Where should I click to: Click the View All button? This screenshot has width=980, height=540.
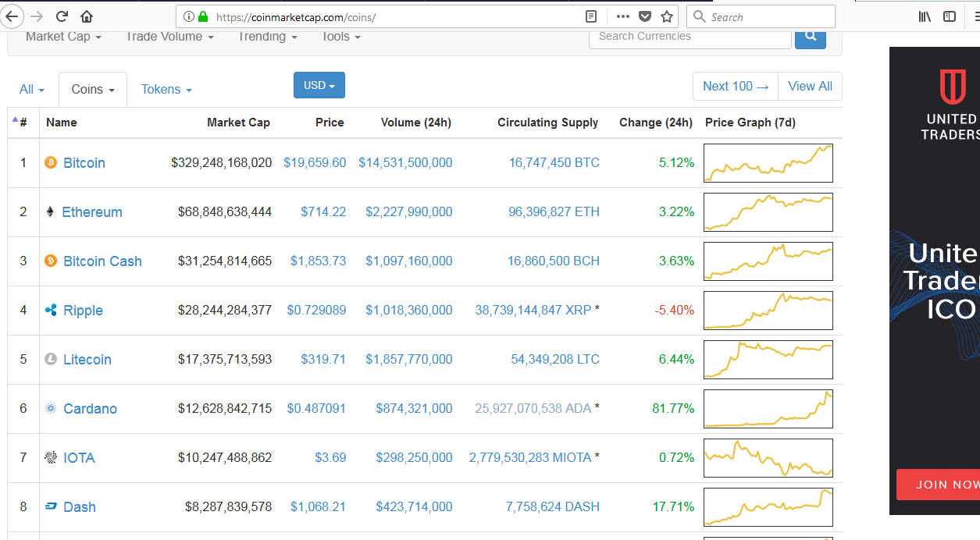(x=811, y=87)
